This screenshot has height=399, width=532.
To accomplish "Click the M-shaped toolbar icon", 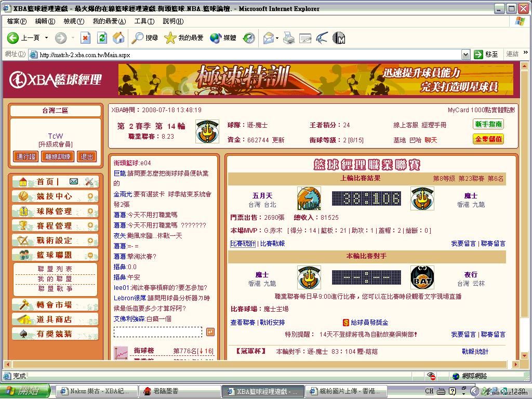I will click(339, 37).
